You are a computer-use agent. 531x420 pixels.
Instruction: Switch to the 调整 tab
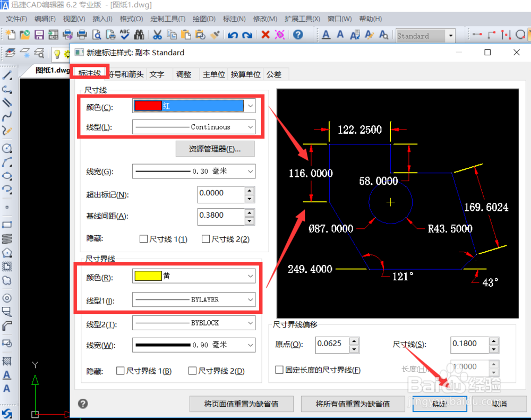184,74
